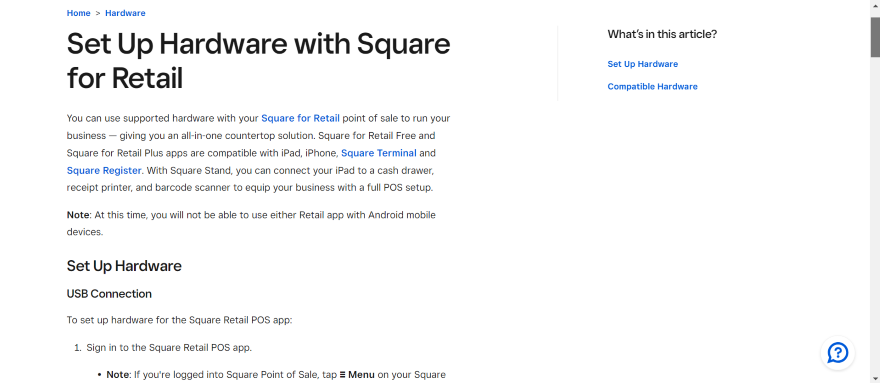Viewport: 880px width, 383px height.
Task: Click 'What's in this article?' heading
Action: pos(662,34)
